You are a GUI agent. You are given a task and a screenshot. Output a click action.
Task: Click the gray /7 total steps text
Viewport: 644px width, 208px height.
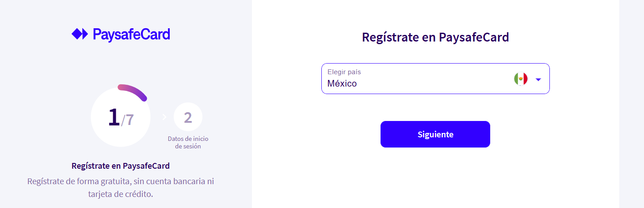127,119
